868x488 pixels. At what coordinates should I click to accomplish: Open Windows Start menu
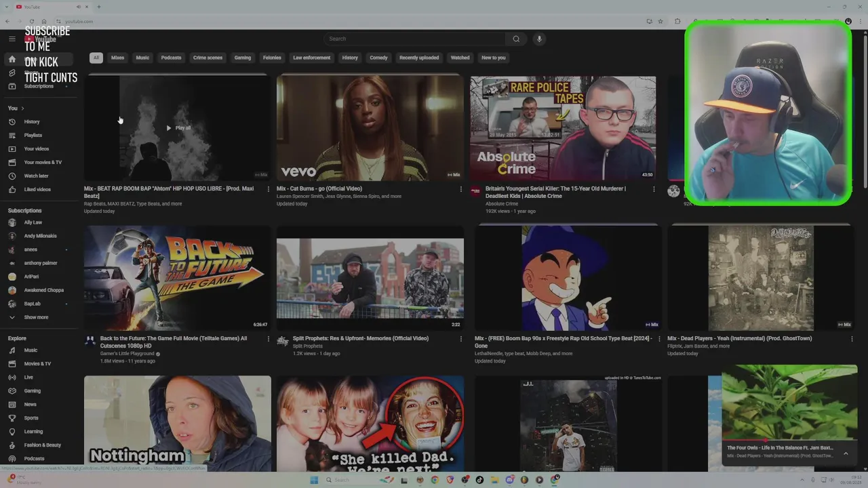pos(314,480)
